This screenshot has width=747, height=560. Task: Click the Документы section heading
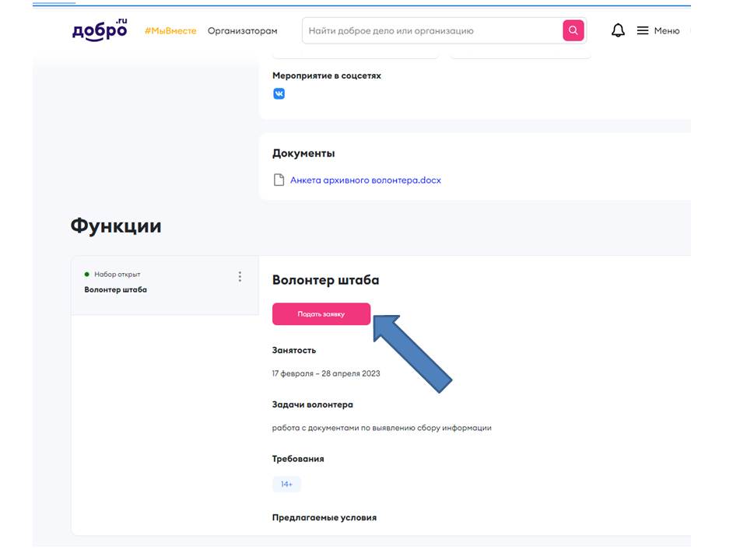[303, 153]
